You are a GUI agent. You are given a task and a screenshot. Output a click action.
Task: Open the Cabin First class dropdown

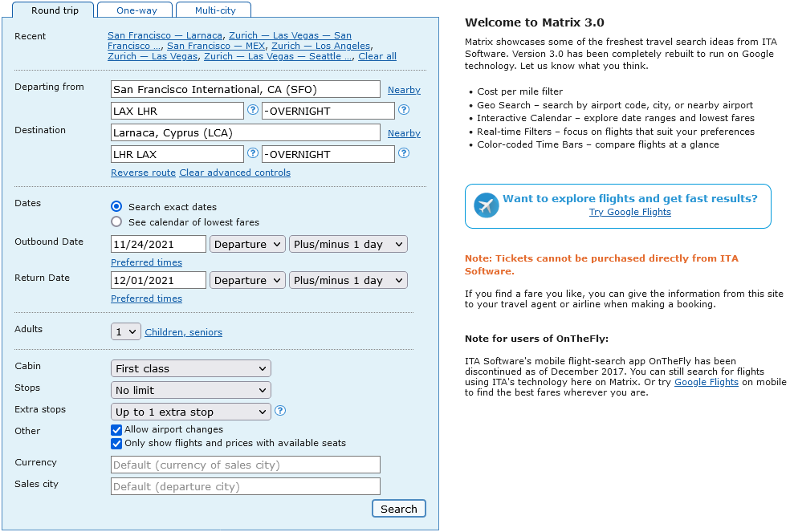tap(190, 368)
